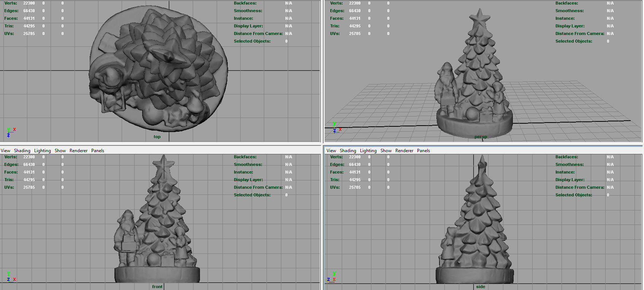
Task: Click 'Distance From Camera:' in front viewport
Action: point(258,187)
